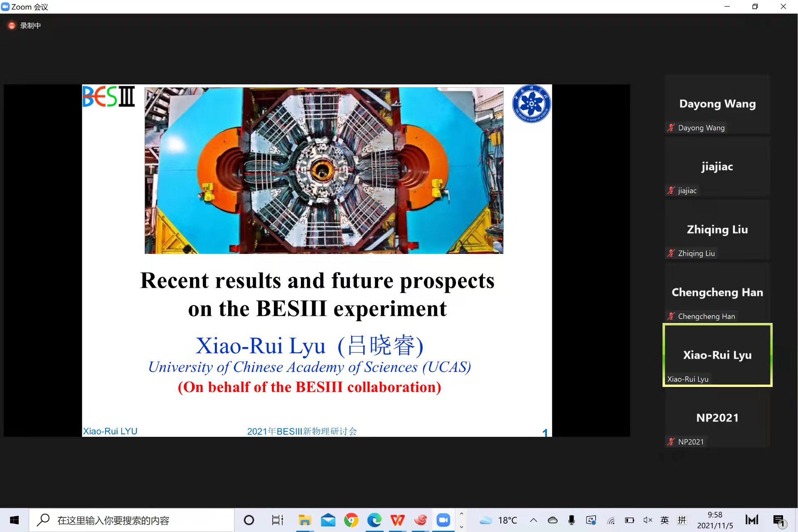Click the red recording indicator icon

point(12,26)
